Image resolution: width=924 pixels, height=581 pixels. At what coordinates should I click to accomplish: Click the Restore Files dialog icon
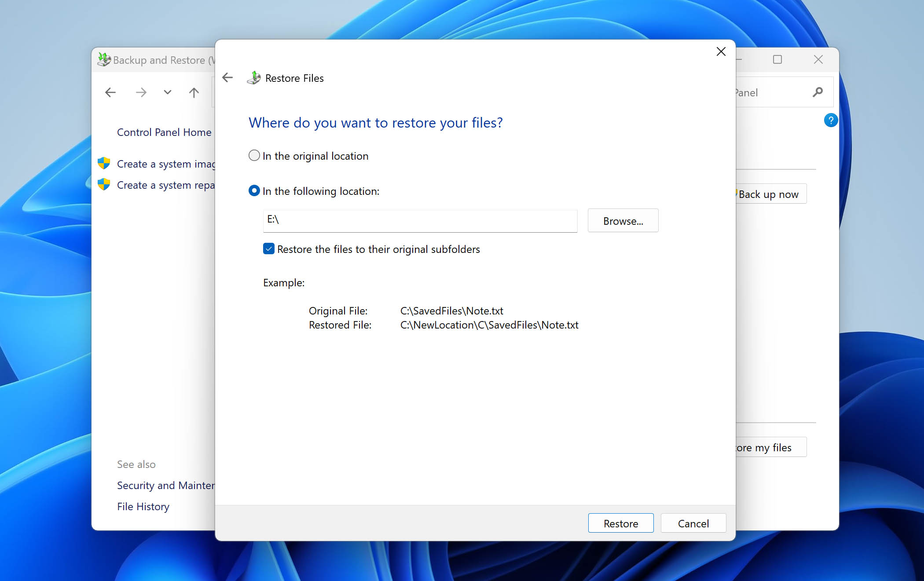point(254,78)
